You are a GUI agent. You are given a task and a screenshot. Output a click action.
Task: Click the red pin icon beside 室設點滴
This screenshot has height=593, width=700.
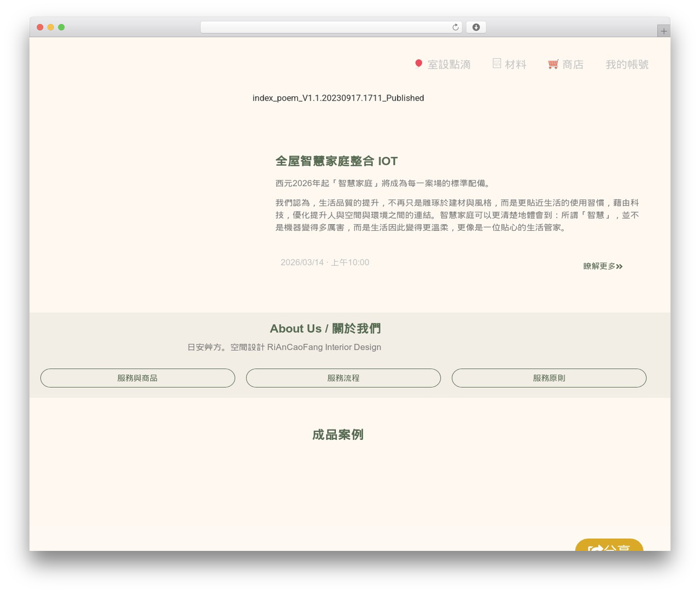pyautogui.click(x=418, y=63)
